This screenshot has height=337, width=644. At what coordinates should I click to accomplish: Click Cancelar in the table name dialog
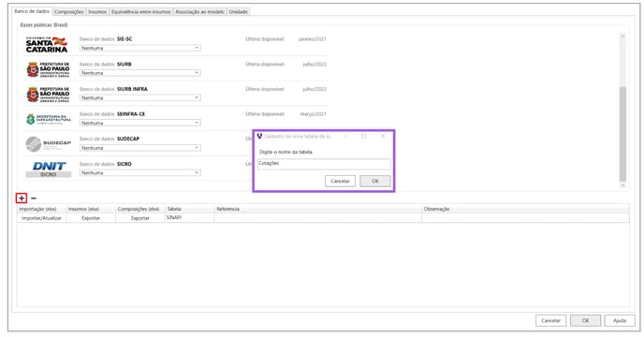pos(340,182)
